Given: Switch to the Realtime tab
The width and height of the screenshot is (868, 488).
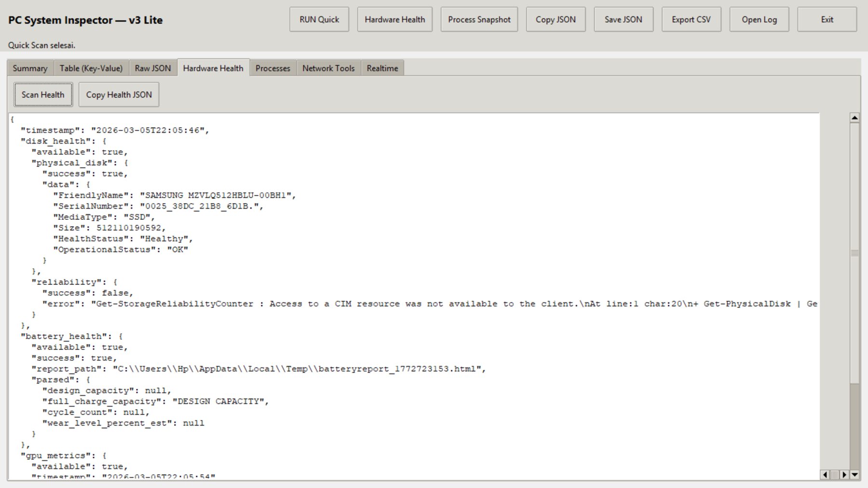Looking at the screenshot, I should coord(382,68).
